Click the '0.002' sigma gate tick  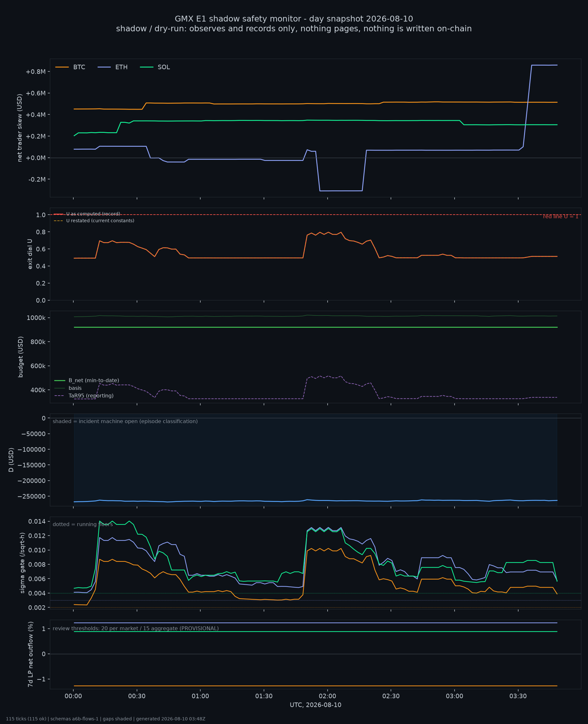coord(37,608)
